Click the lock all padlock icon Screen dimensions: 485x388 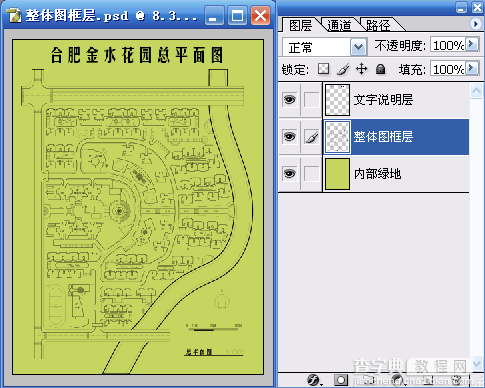380,69
